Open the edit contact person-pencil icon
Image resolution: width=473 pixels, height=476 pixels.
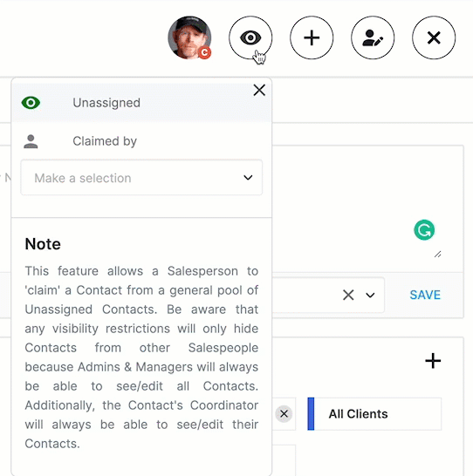(x=373, y=37)
